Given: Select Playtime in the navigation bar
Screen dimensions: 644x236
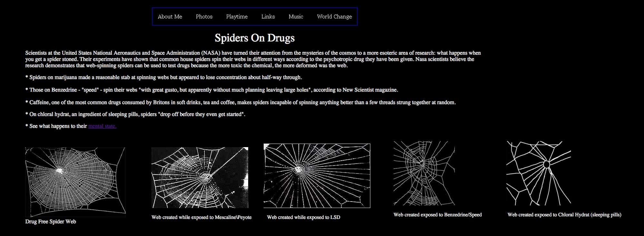Looking at the screenshot, I should [x=237, y=17].
